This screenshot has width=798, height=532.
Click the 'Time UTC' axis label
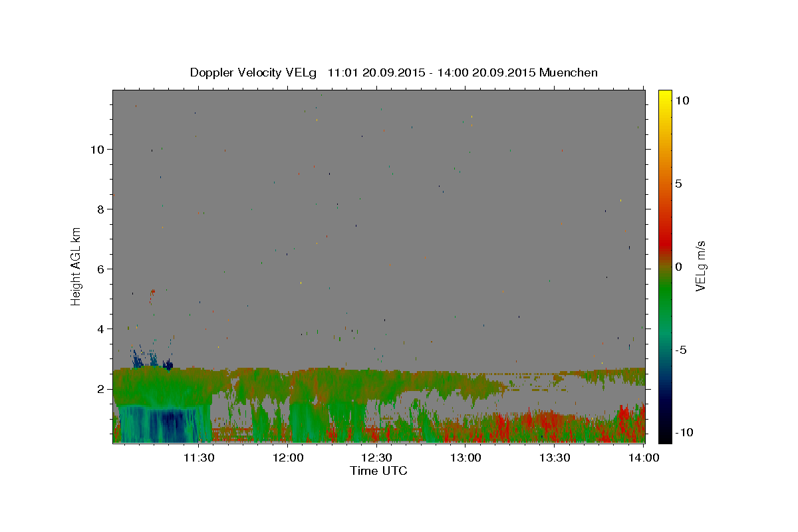tap(378, 471)
